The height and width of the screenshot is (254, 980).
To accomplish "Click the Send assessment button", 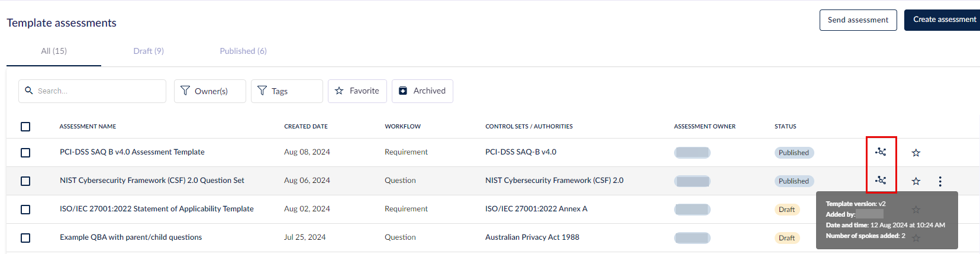I will 857,20.
